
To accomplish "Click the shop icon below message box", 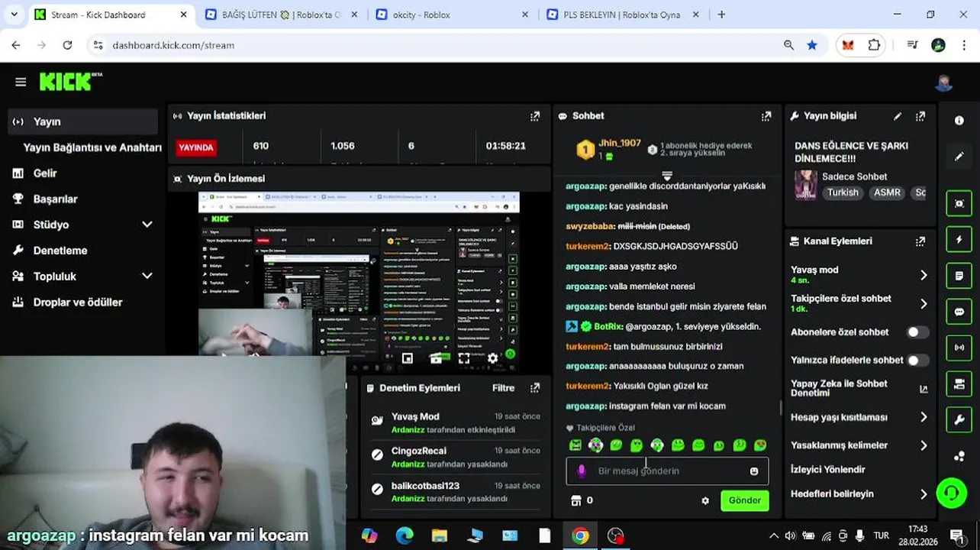I will [576, 500].
